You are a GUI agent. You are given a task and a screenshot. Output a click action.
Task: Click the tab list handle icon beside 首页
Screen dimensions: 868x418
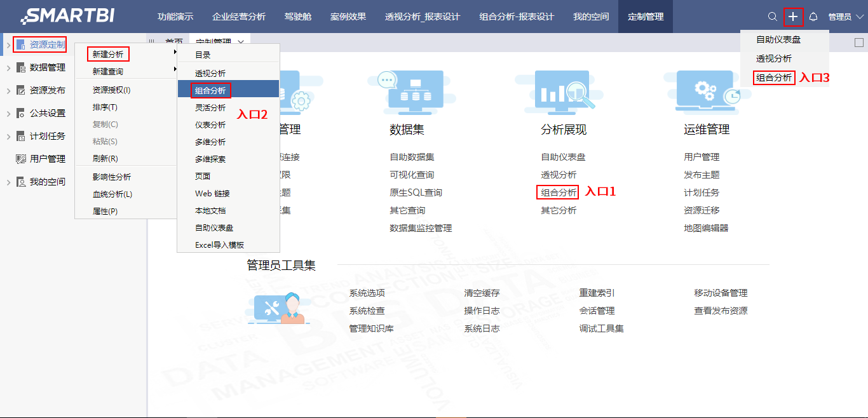click(152, 42)
